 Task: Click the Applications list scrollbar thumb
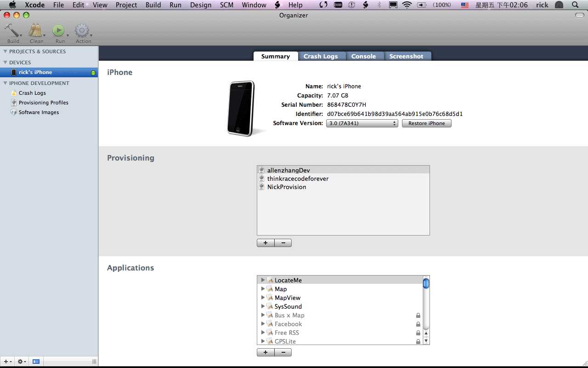point(426,283)
